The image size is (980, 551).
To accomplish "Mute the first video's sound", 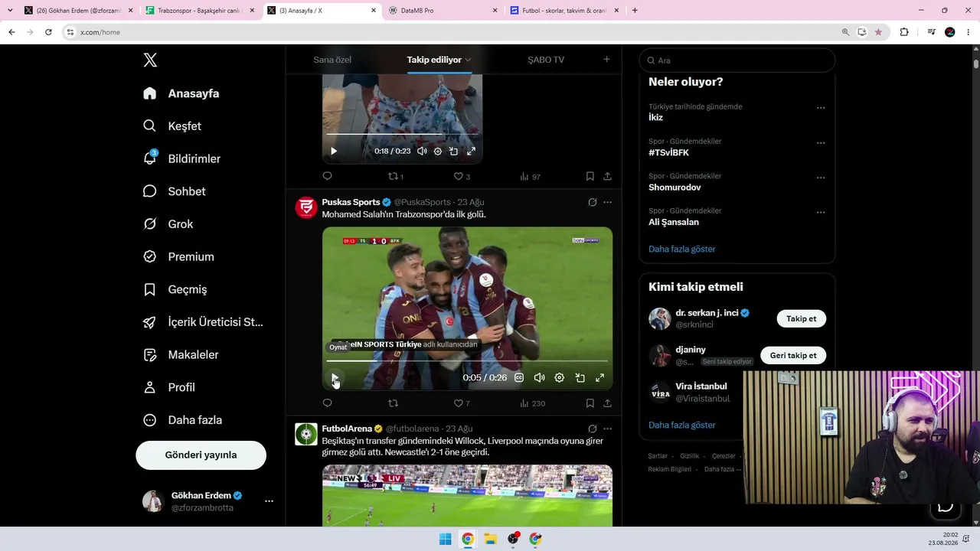I will coord(422,152).
